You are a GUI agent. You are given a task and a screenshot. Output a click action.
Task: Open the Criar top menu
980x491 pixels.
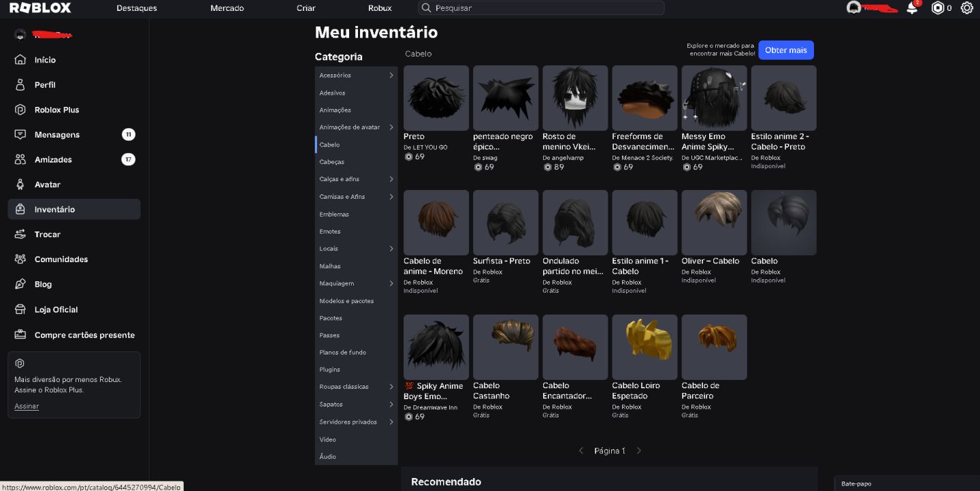point(306,8)
